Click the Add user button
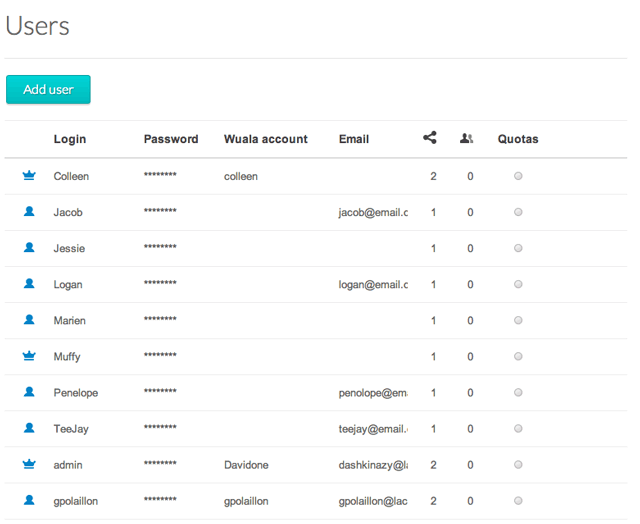640x524 pixels. click(48, 90)
